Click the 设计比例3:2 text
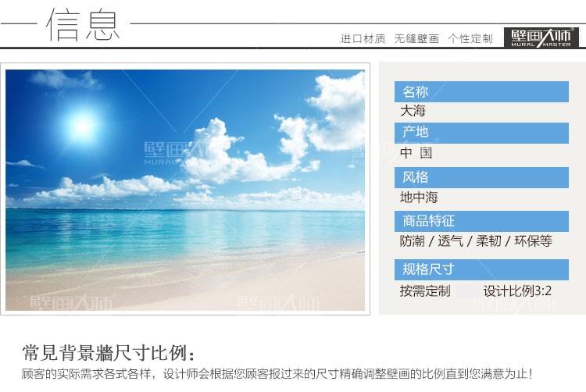586x392 pixels. coord(517,290)
